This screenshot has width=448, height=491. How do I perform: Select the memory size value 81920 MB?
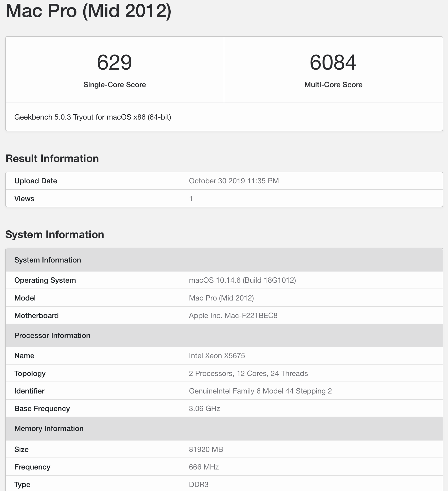[206, 450]
